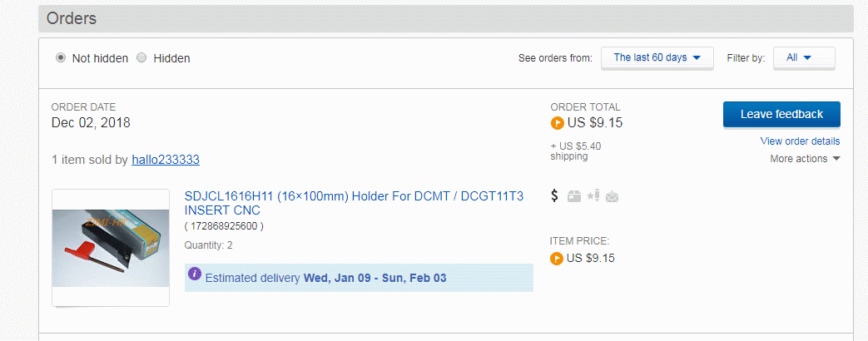
Task: Click the tool holder product thumbnail
Action: pyautogui.click(x=111, y=247)
